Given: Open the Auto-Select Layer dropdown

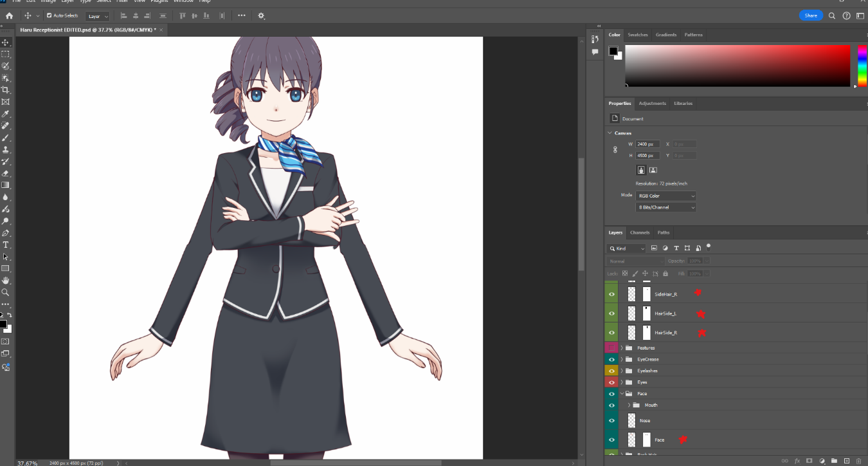Looking at the screenshot, I should click(x=98, y=15).
